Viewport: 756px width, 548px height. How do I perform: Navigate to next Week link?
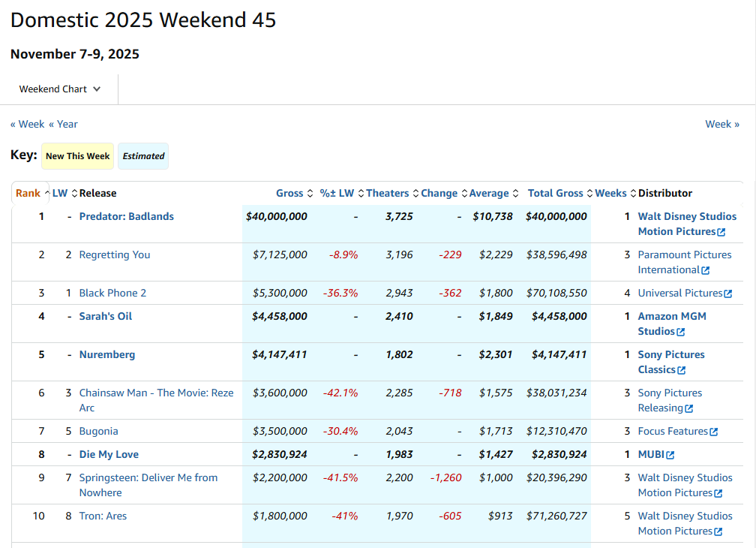point(721,124)
